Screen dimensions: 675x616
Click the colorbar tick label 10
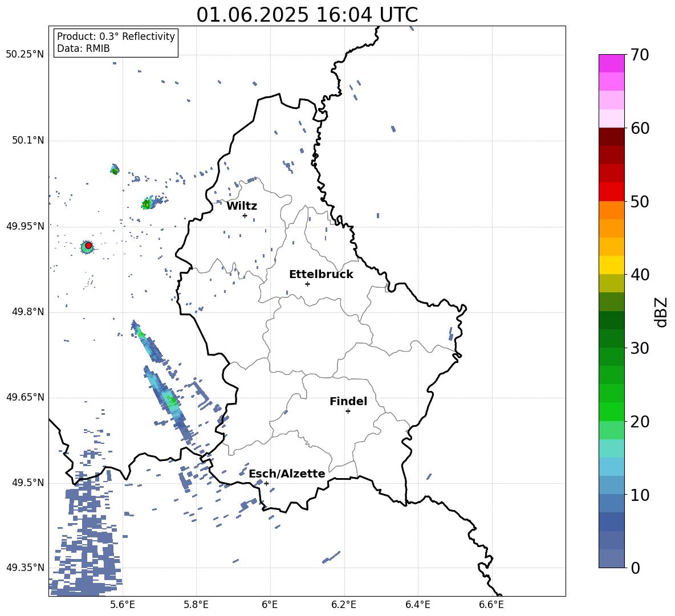(x=640, y=495)
